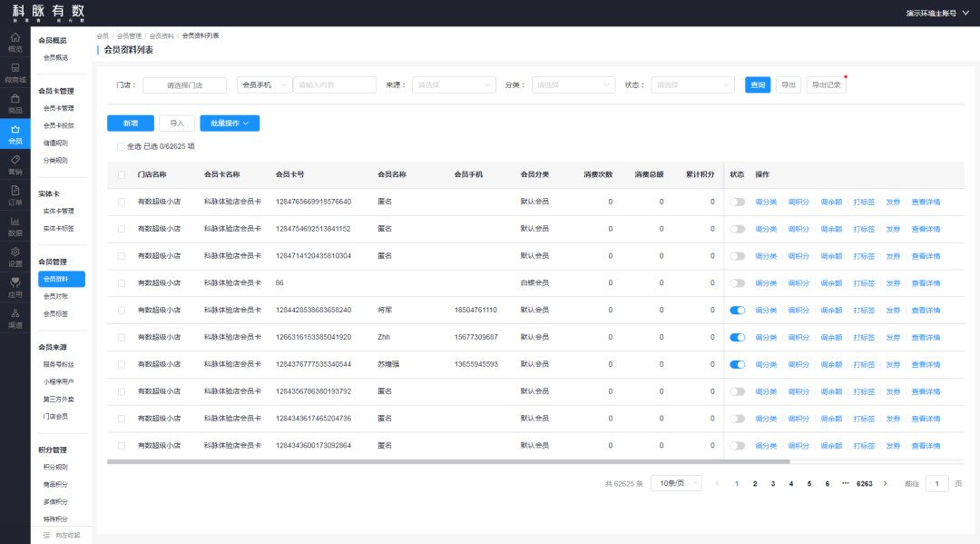
Task: Check the 全选 select-all checkbox
Action: pyautogui.click(x=121, y=146)
